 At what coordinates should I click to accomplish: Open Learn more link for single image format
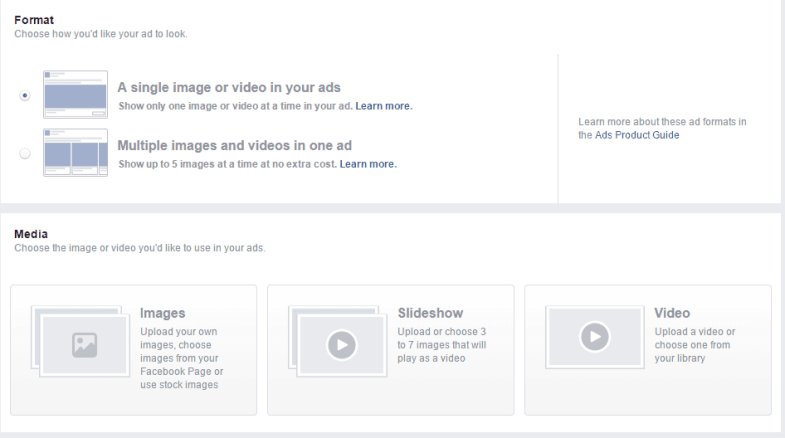pos(383,106)
